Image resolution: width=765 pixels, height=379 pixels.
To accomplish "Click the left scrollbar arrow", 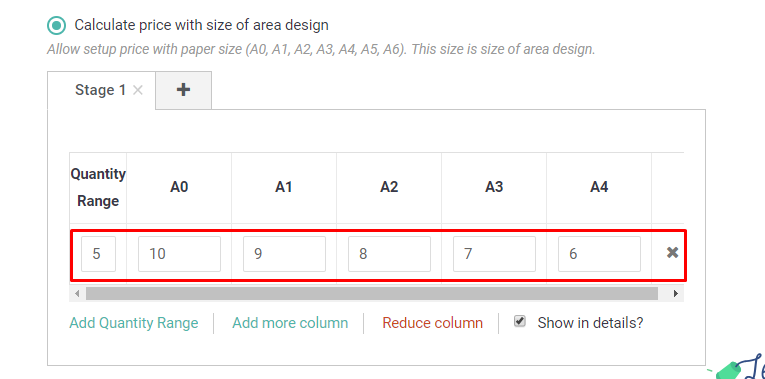I will coord(77,294).
